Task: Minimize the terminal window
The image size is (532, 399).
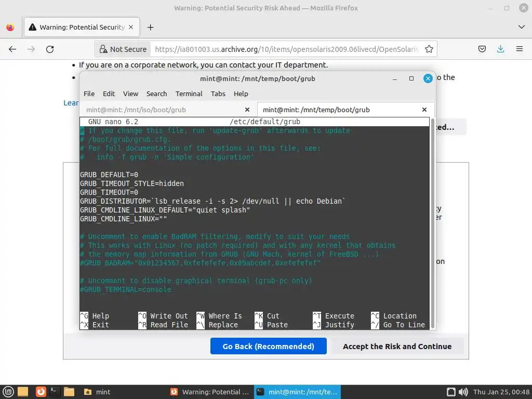Action: click(395, 79)
